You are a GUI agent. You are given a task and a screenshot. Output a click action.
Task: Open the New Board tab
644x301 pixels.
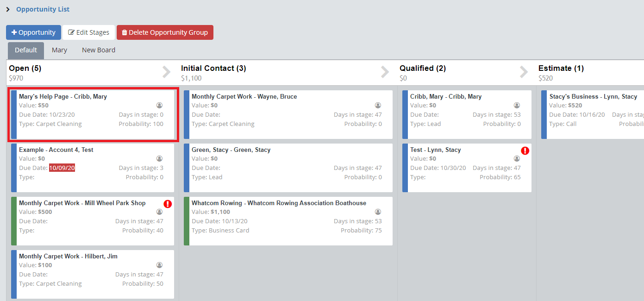pos(99,50)
